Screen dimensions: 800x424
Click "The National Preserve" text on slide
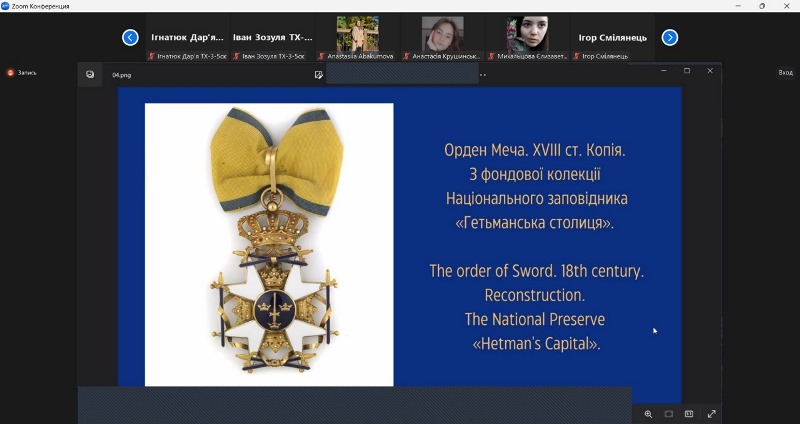pos(535,319)
